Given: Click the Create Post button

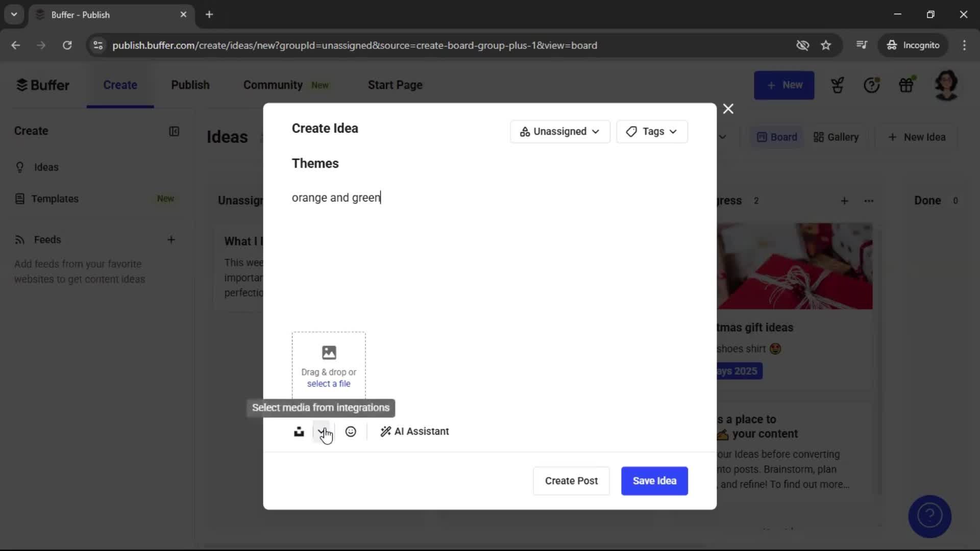Looking at the screenshot, I should (x=571, y=481).
